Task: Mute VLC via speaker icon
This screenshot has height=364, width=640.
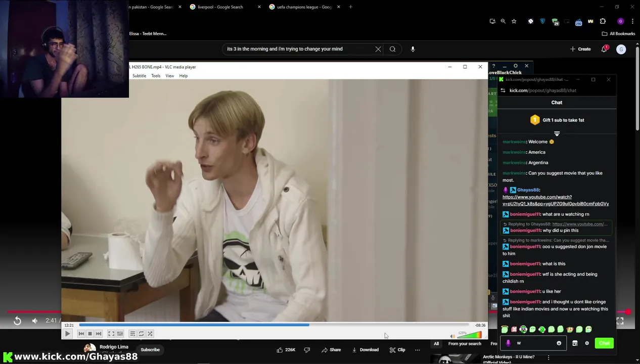Action: [x=452, y=336]
